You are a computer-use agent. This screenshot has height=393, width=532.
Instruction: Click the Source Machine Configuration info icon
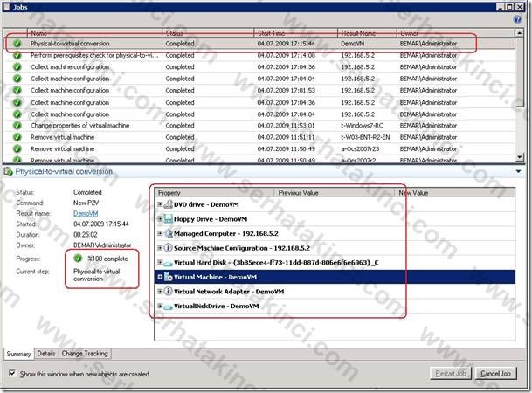pos(169,248)
